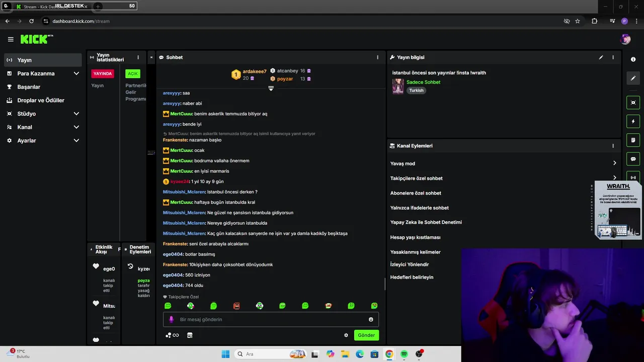
Task: Open Başarılar in the left sidebar
Action: click(x=43, y=87)
